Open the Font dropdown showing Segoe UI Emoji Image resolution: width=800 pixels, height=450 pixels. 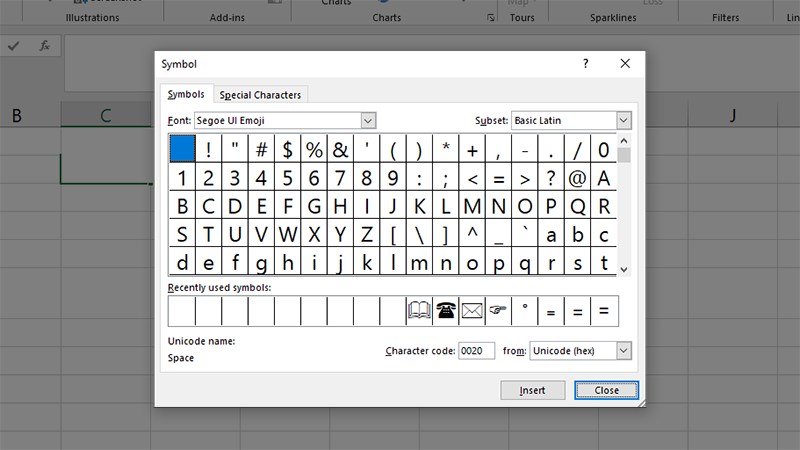click(x=368, y=121)
